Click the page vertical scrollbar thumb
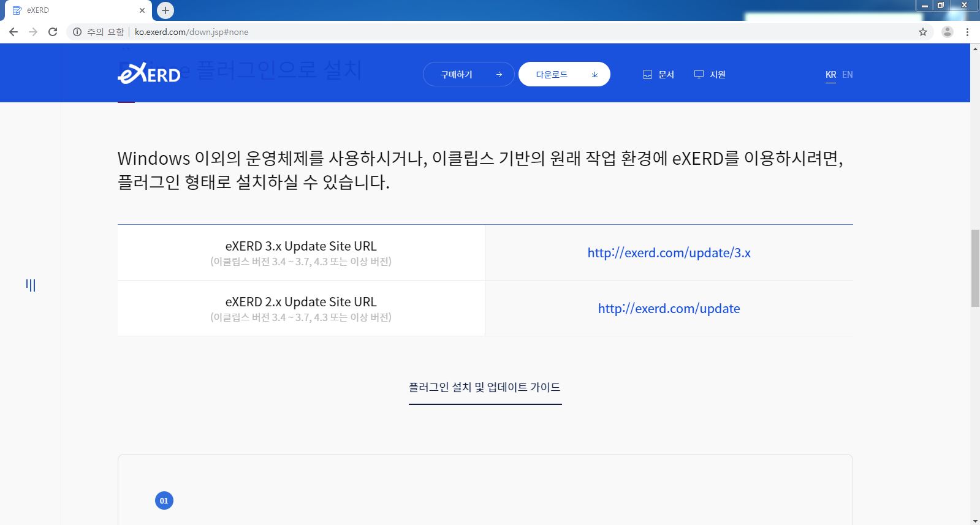The image size is (980, 525). [x=975, y=268]
